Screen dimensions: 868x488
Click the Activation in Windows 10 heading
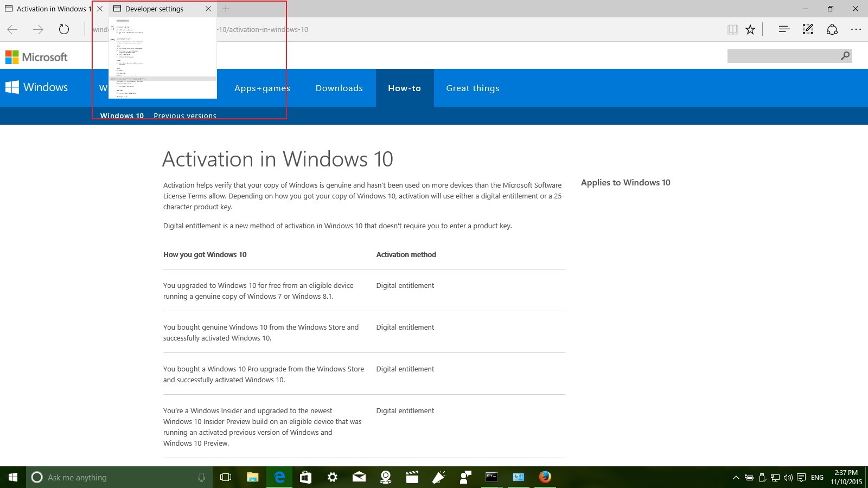click(x=278, y=159)
